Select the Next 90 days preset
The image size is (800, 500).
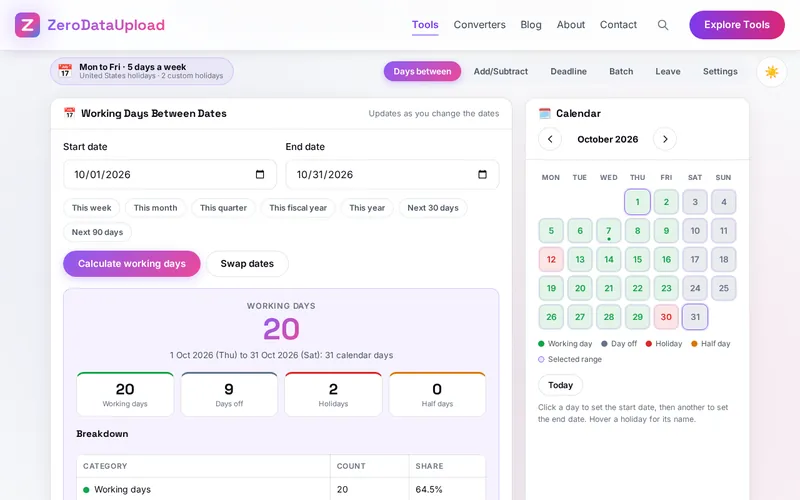click(97, 233)
